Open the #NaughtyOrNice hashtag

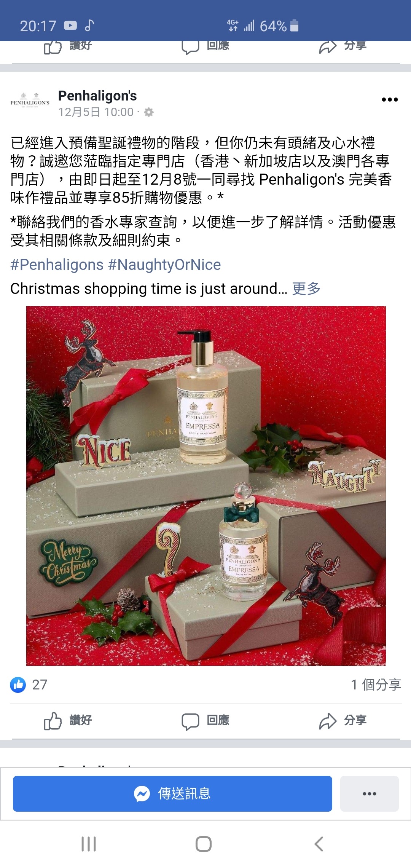[164, 265]
